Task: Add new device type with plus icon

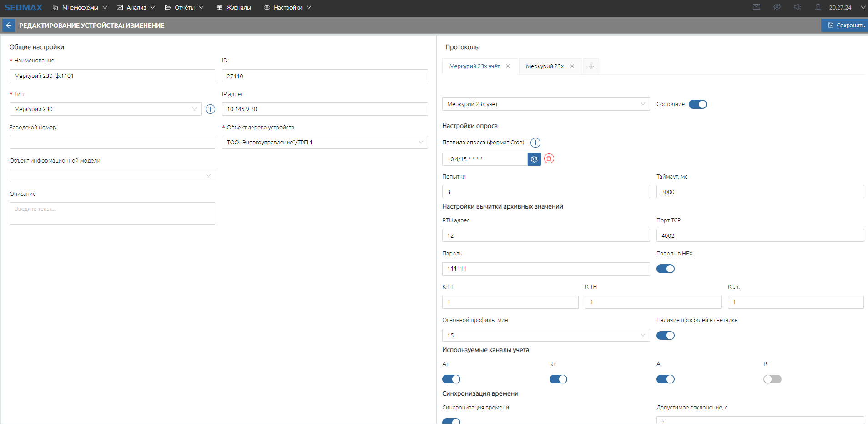Action: 210,109
